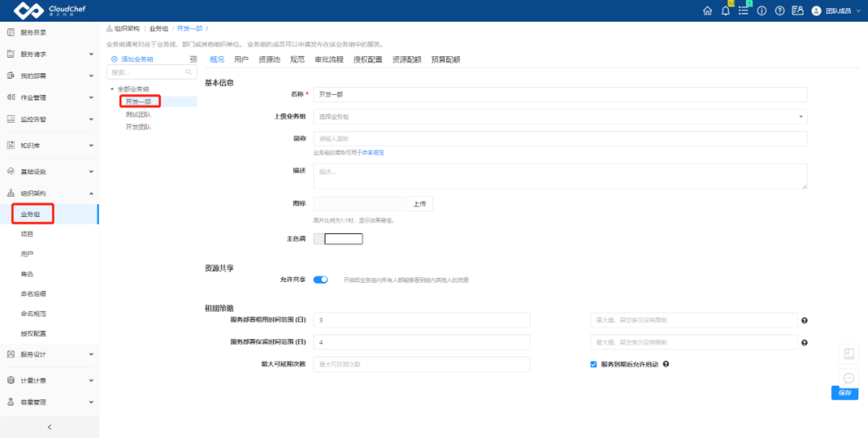Click help icon beside 服务部署租用时间范围 max field

(x=805, y=321)
